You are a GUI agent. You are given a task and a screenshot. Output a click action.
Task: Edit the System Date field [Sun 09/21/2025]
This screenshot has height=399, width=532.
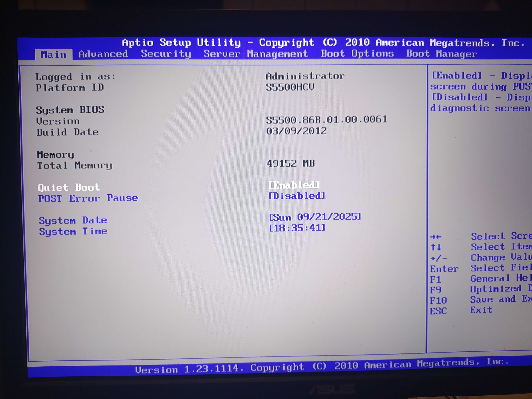pos(315,217)
